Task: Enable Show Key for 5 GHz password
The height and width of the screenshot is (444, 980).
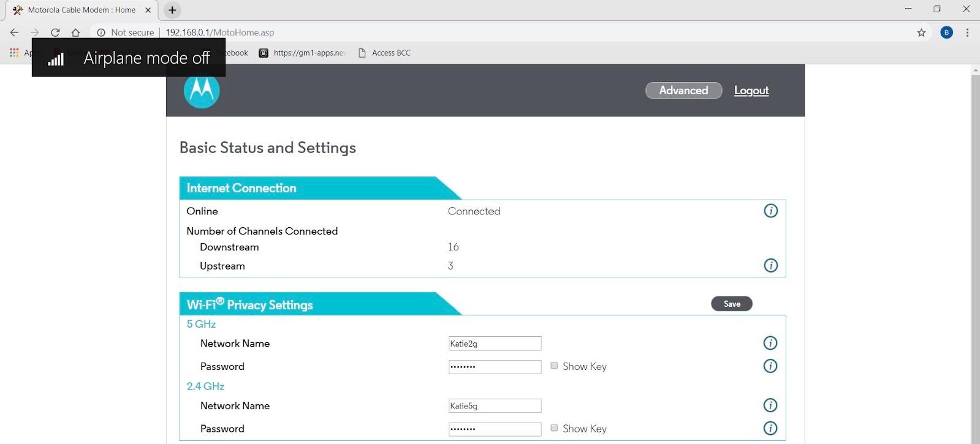Action: (x=554, y=366)
